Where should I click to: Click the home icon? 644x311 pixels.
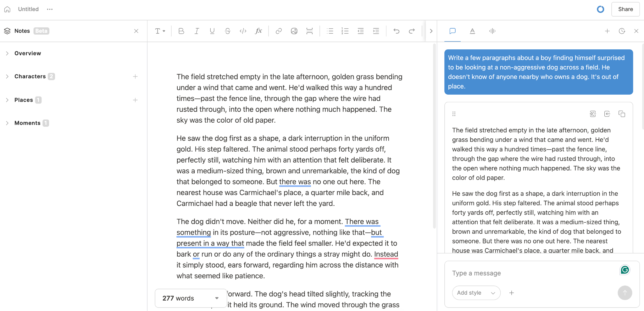click(7, 9)
